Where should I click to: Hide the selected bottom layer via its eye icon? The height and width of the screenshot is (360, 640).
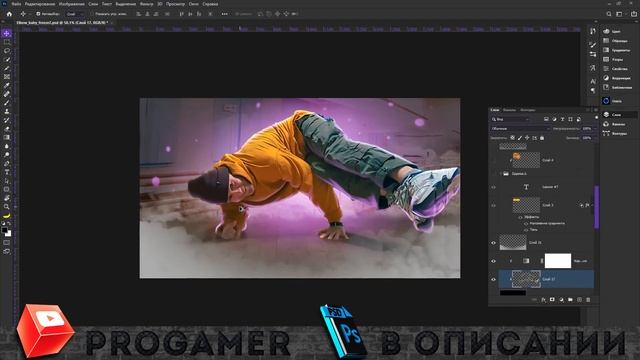pos(493,280)
